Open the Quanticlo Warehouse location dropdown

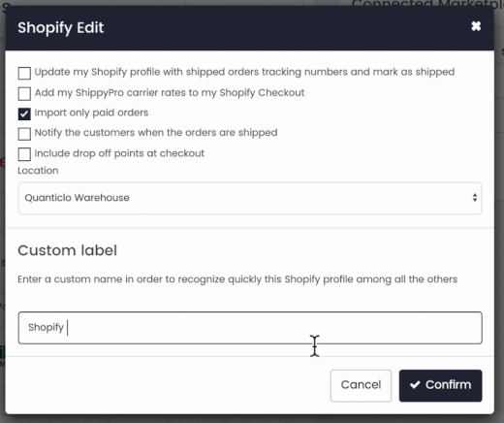tap(250, 198)
